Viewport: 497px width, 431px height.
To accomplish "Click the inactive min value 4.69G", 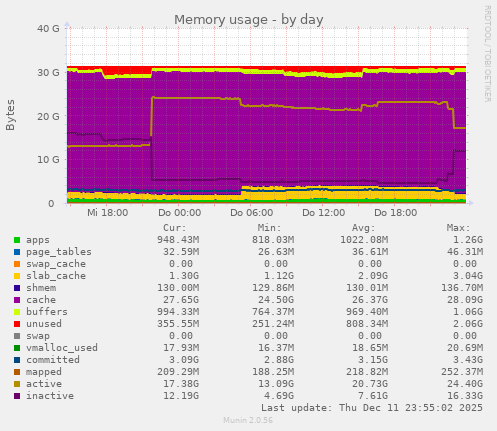I will pos(279,396).
